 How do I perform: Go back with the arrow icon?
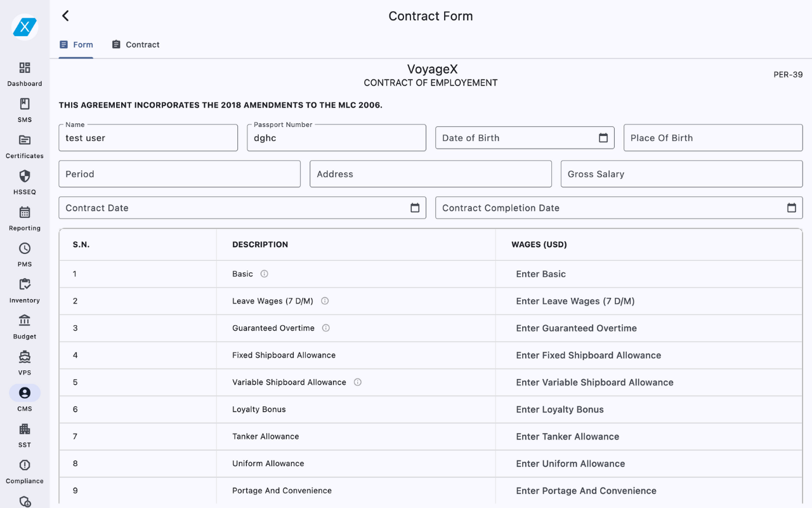click(x=65, y=16)
